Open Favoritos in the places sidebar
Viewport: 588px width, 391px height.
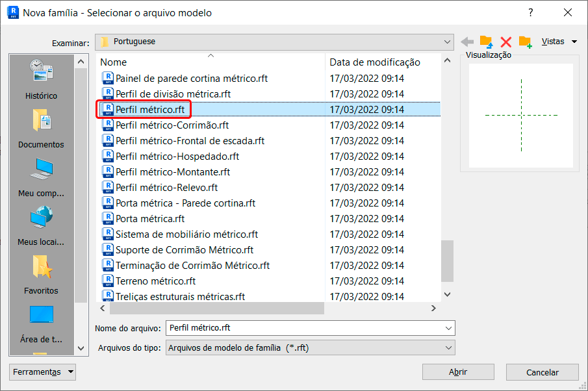41,274
